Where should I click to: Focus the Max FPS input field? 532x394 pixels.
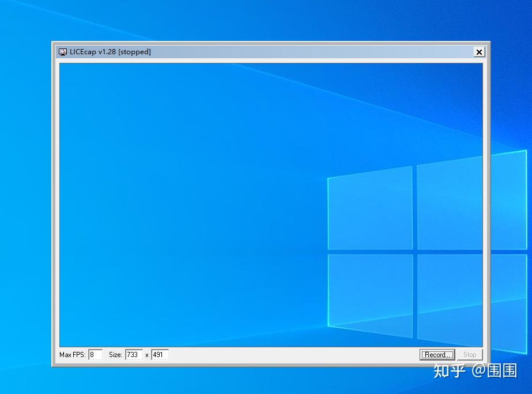(95, 355)
